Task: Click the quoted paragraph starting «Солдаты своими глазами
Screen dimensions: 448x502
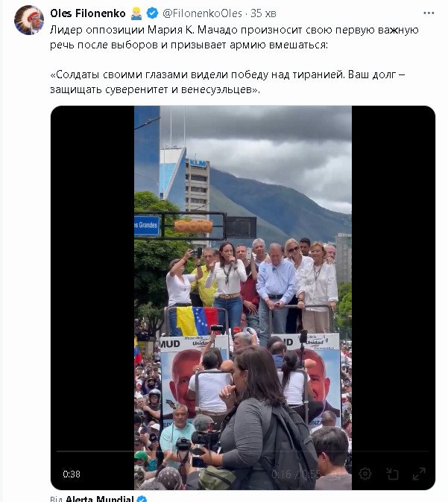Action: click(x=227, y=82)
